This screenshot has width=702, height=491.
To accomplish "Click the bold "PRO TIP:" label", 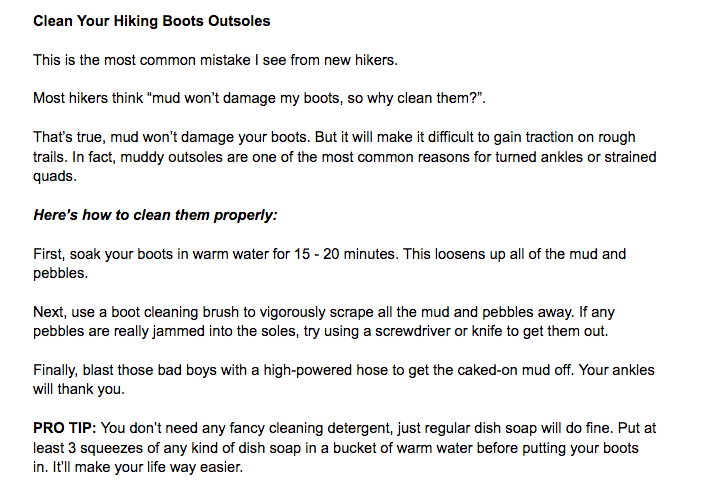I will [65, 429].
